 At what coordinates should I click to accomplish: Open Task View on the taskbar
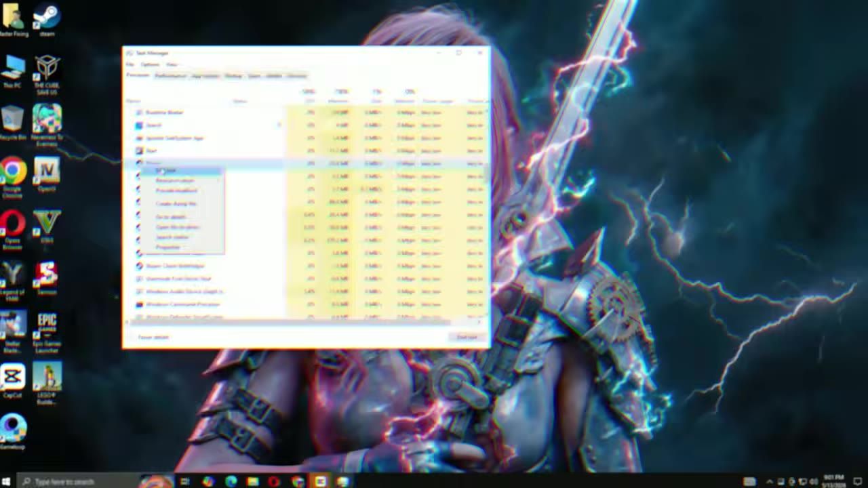(x=185, y=481)
